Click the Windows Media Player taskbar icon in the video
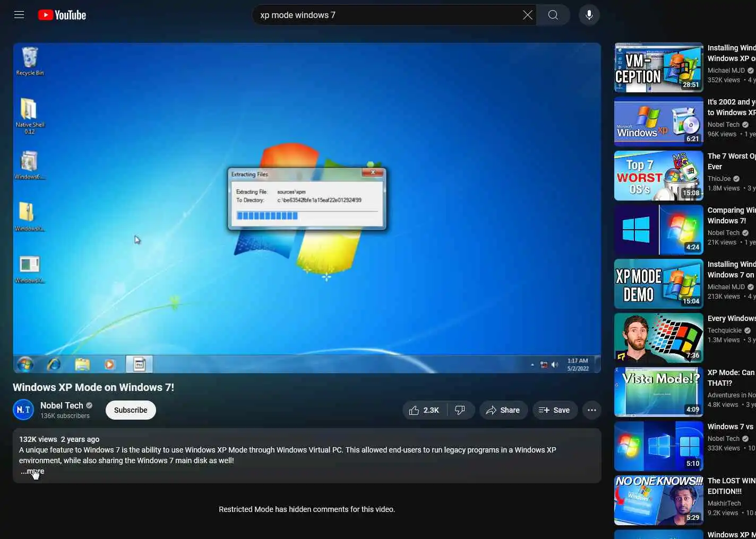 pyautogui.click(x=110, y=364)
